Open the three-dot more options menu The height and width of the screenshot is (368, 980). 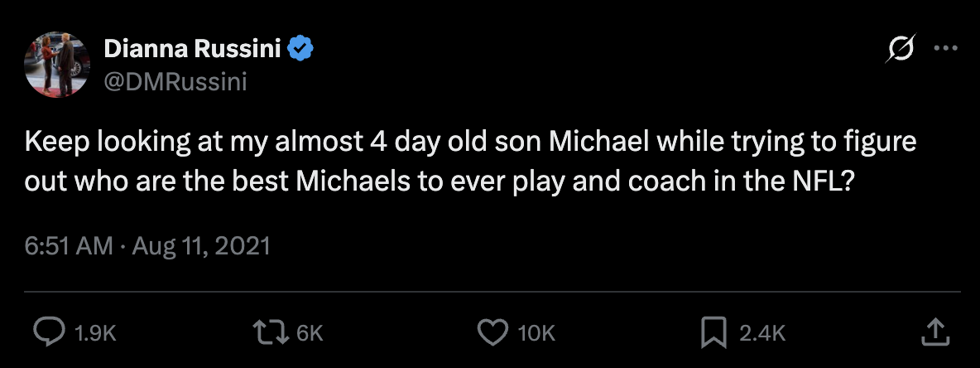944,49
